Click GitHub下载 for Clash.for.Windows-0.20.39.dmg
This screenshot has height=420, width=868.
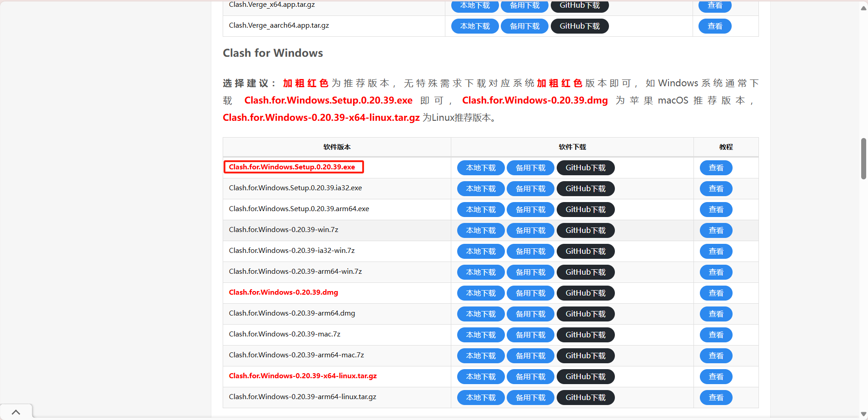click(x=585, y=293)
